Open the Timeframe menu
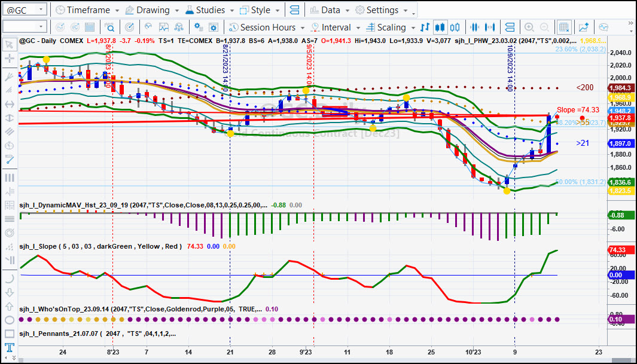The height and width of the screenshot is (364, 637). click(x=87, y=10)
